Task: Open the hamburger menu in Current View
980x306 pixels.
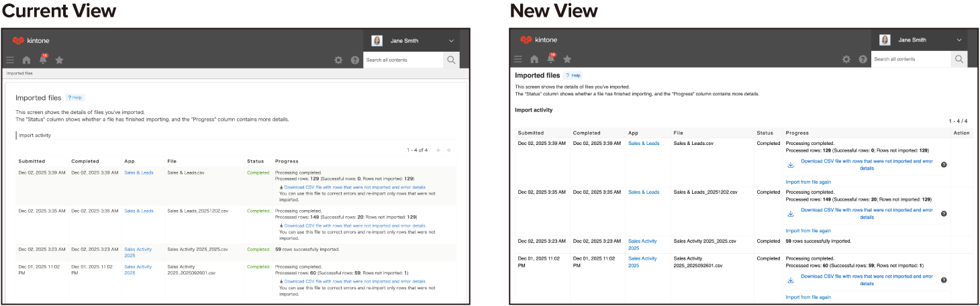Action: tap(10, 60)
